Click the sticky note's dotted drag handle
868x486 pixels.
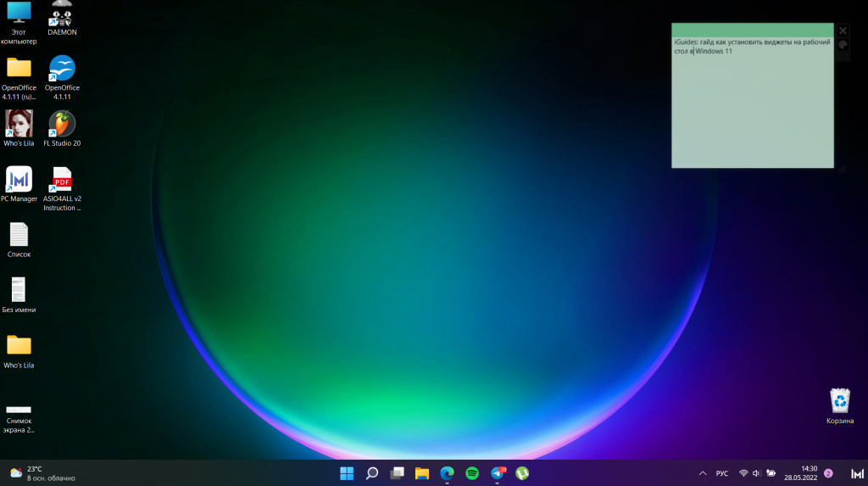(x=843, y=58)
